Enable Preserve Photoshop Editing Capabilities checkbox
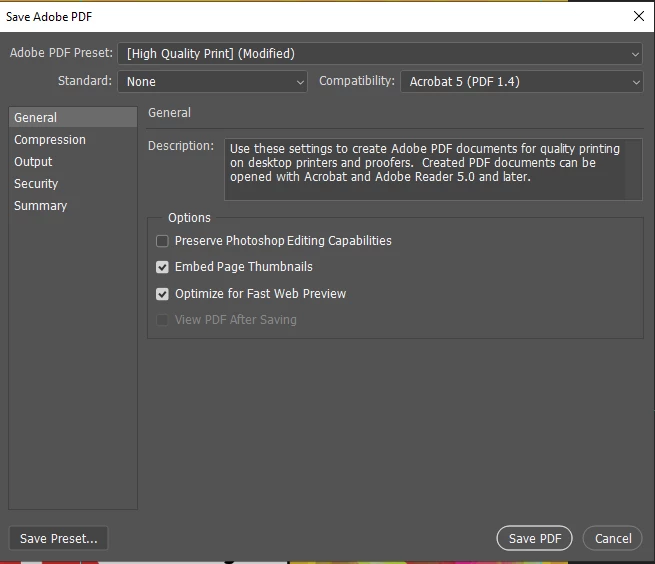This screenshot has height=564, width=655. [x=162, y=241]
